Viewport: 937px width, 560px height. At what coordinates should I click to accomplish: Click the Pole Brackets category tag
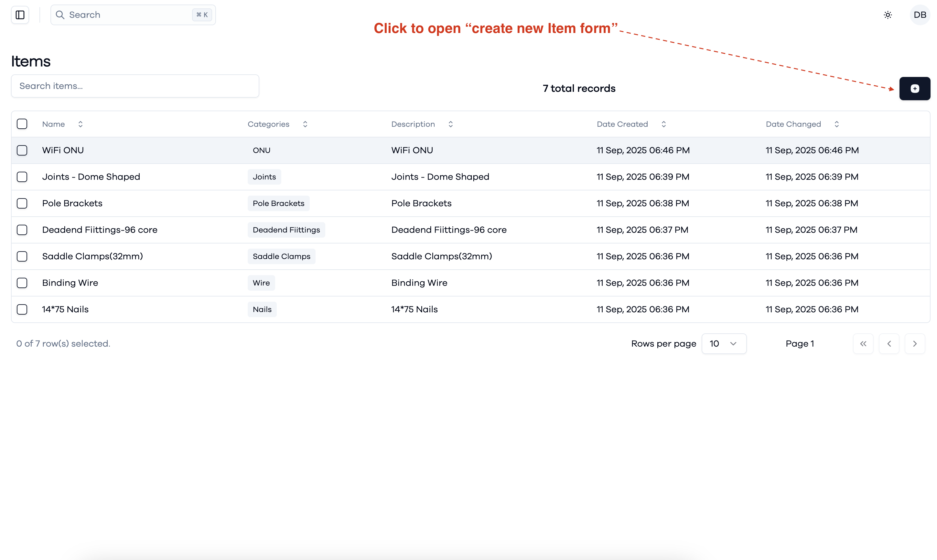tap(278, 203)
